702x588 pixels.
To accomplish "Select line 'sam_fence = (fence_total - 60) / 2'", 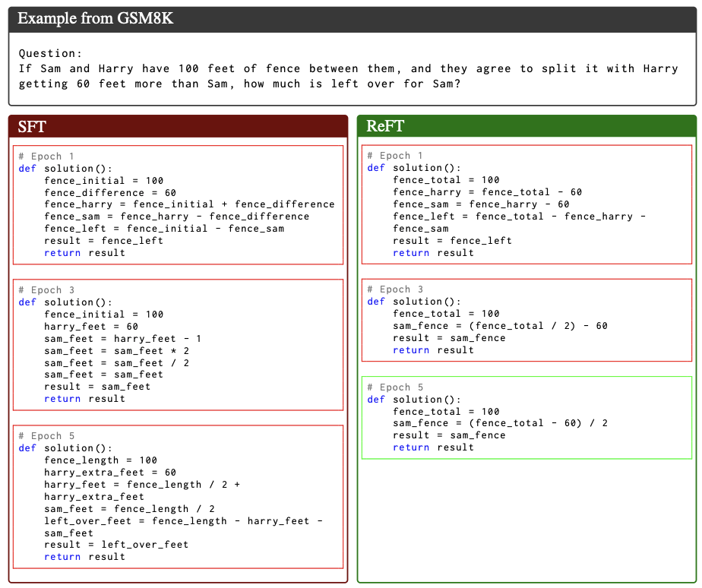I will point(500,423).
